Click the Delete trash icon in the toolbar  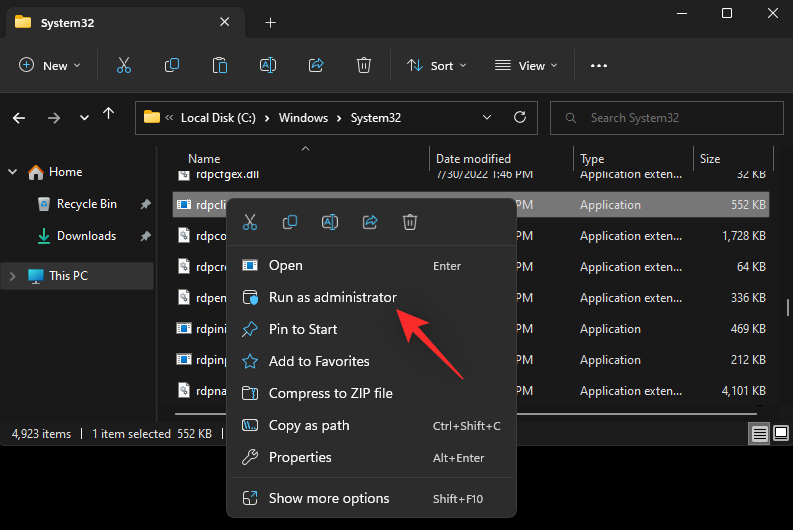coord(364,65)
